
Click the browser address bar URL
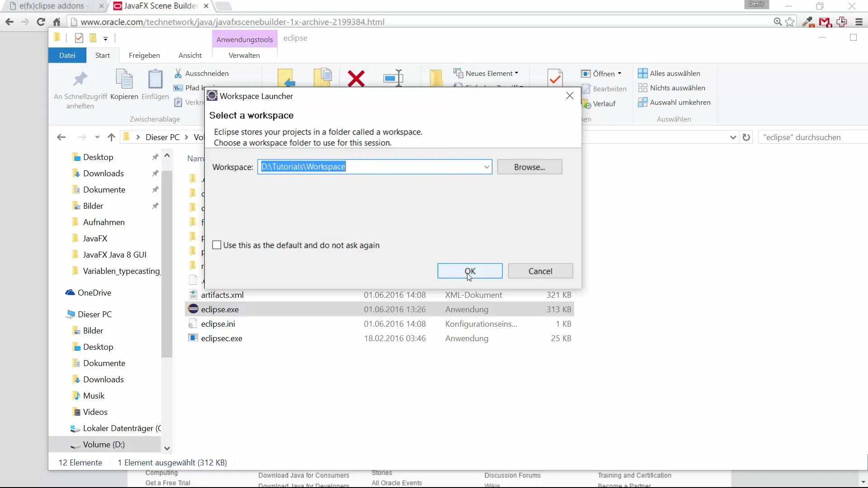coord(232,21)
